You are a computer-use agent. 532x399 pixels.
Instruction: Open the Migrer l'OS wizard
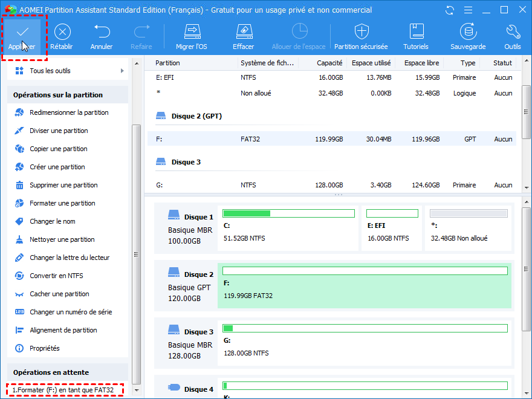click(192, 32)
